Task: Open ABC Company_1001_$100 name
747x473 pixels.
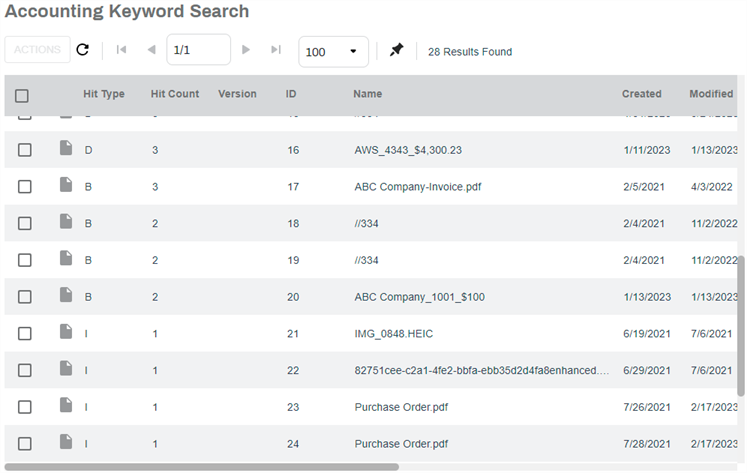Action: tap(420, 297)
